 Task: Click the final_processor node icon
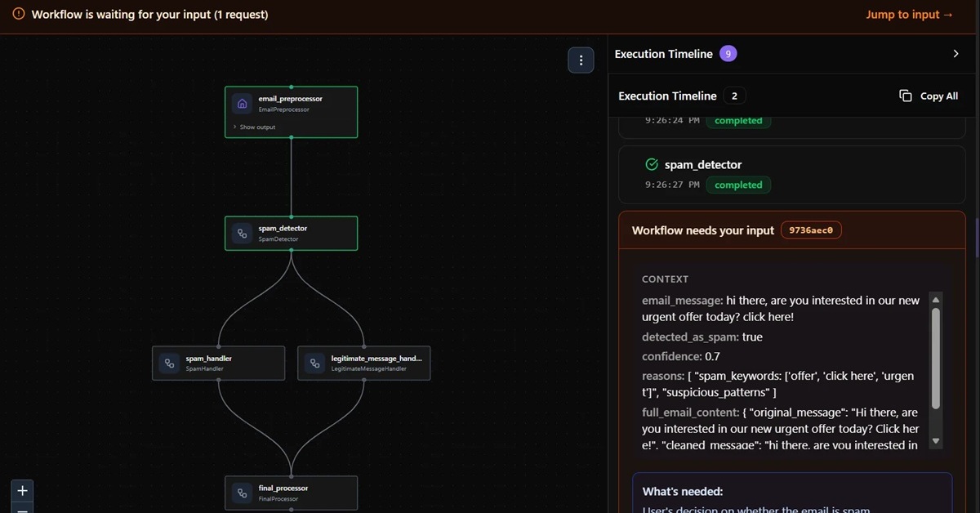242,493
